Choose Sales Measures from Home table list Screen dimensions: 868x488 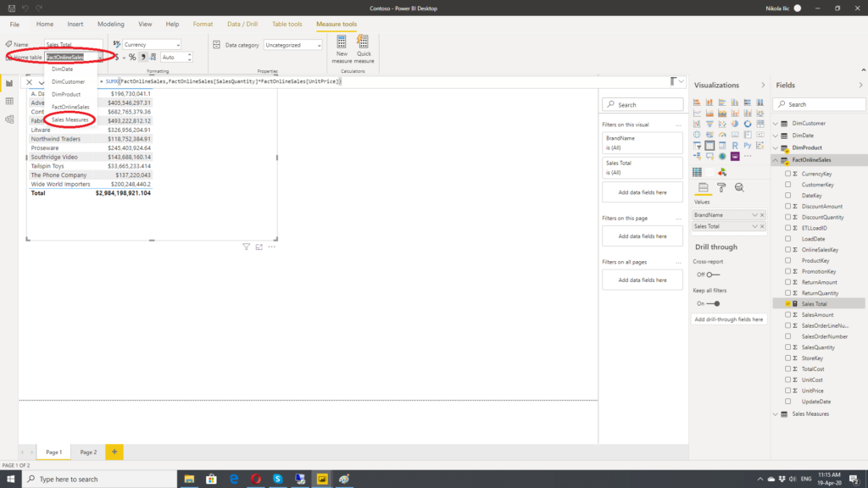[70, 119]
